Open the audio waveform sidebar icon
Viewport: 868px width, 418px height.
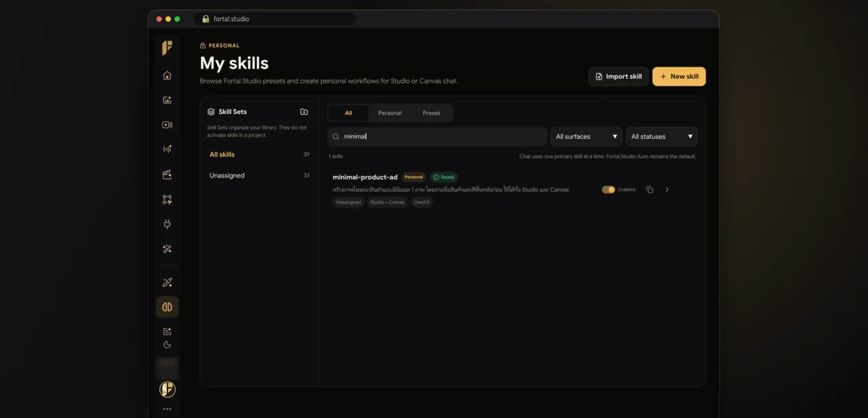coord(167,149)
